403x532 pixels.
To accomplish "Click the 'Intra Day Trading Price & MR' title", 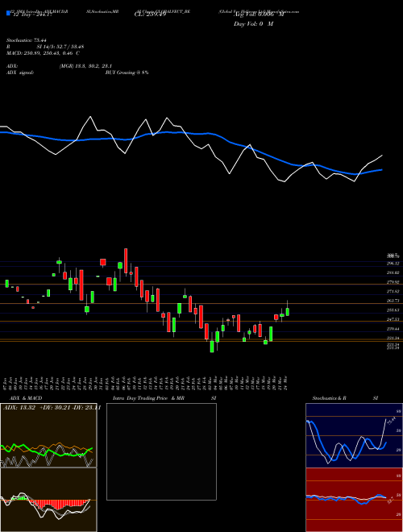I will (148, 398).
